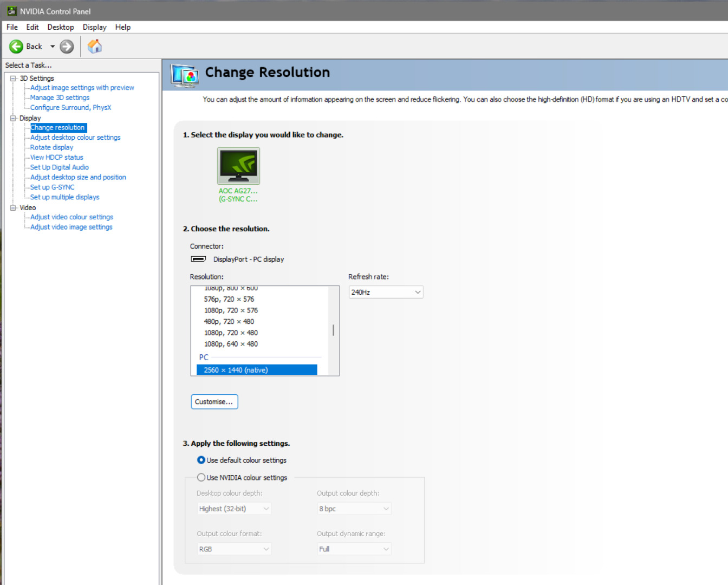Select Change resolution in task tree
This screenshot has height=585, width=728.
coord(58,128)
